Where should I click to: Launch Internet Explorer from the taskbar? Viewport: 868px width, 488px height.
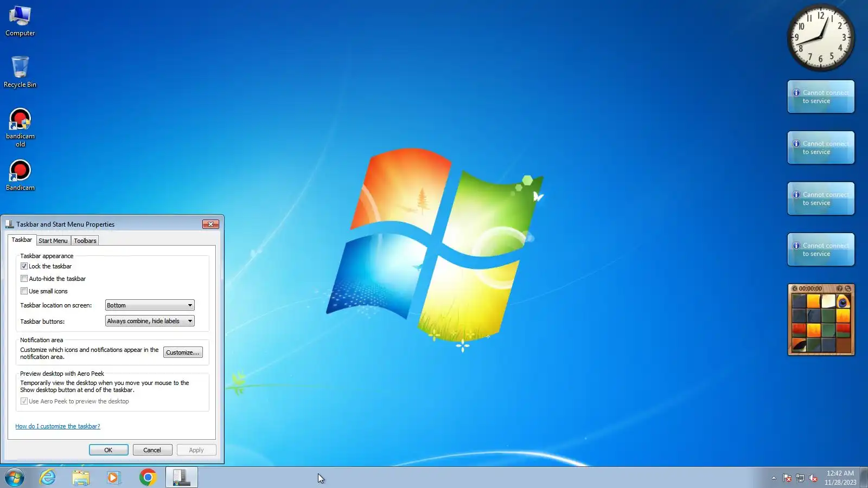coord(48,478)
